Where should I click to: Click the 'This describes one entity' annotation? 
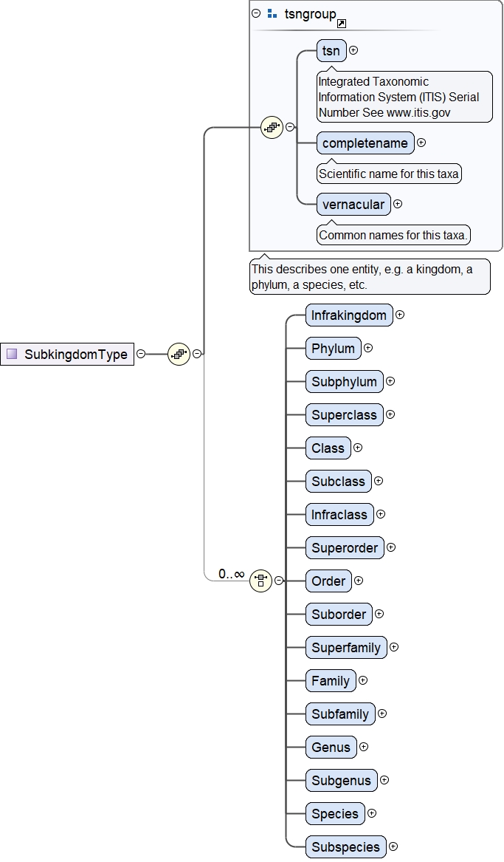click(x=370, y=277)
